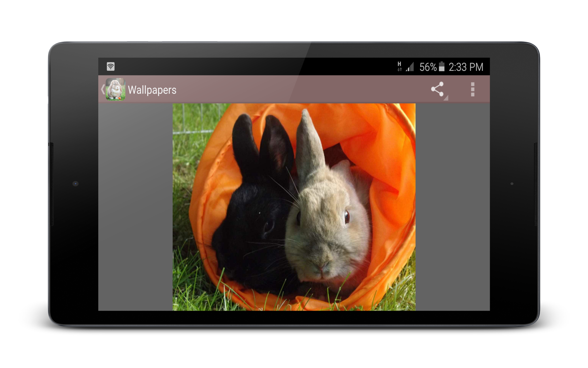Click the 2:33 PM clock

[466, 67]
